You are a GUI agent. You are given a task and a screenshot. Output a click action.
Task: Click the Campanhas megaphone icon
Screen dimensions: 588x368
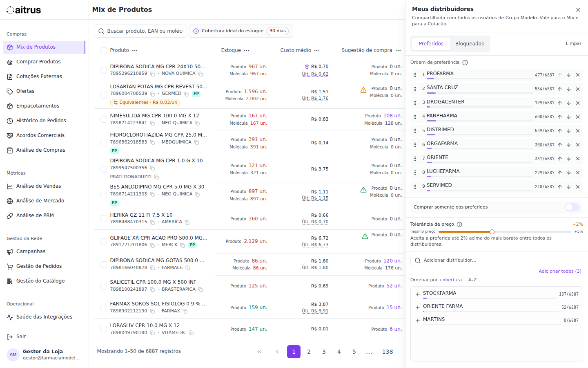coord(10,252)
